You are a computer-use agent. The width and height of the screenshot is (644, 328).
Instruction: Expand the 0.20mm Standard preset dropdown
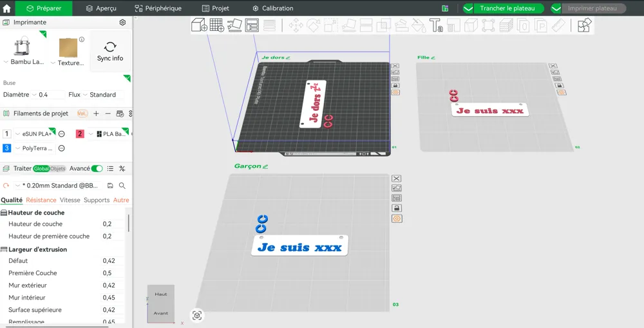coord(59,186)
